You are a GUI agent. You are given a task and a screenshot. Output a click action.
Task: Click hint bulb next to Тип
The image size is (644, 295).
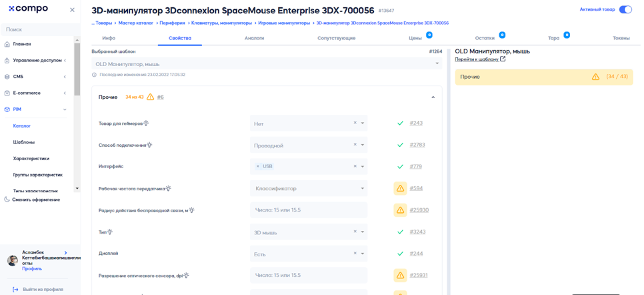pyautogui.click(x=110, y=232)
